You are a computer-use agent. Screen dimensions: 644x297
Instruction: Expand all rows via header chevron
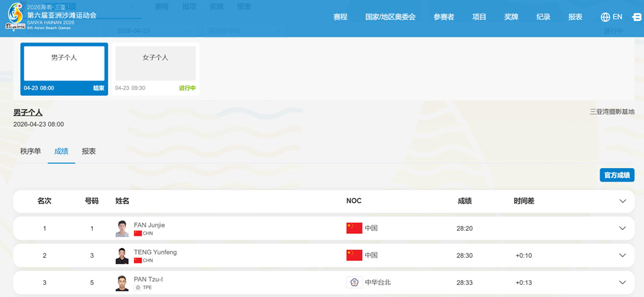[622, 201]
